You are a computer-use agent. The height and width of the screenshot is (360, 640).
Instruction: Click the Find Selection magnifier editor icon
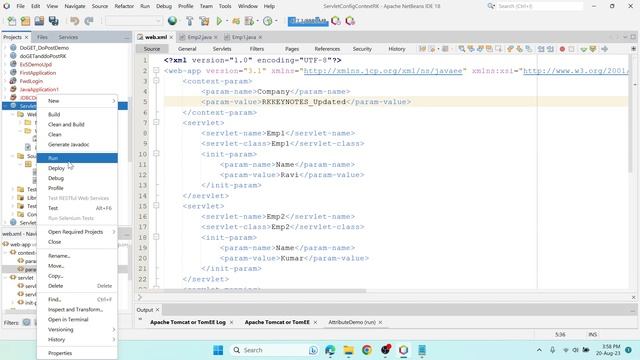(461, 49)
